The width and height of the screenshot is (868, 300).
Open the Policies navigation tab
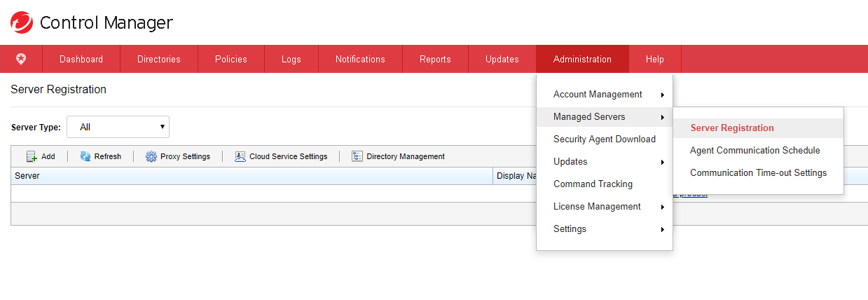tap(231, 59)
